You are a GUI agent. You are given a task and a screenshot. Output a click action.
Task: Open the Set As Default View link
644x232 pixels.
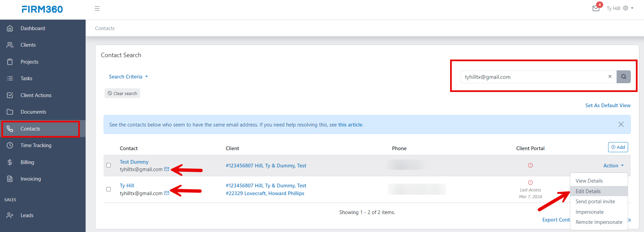pos(608,106)
